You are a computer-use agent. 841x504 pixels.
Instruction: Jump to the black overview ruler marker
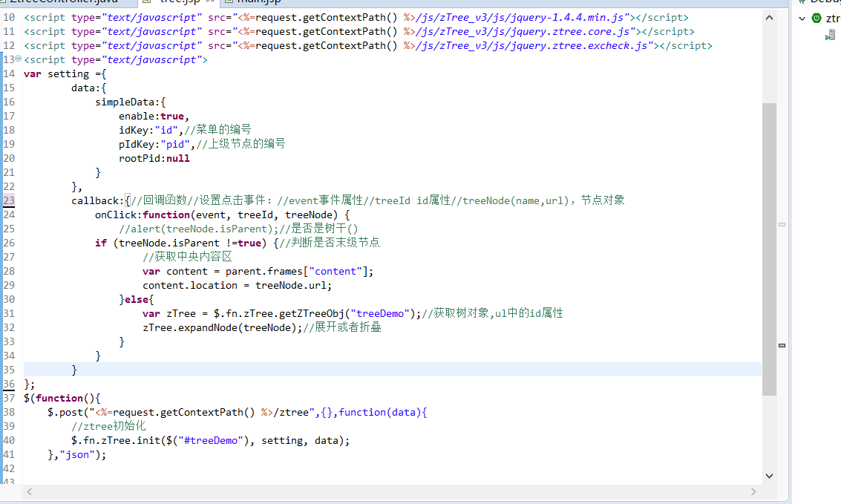click(782, 345)
